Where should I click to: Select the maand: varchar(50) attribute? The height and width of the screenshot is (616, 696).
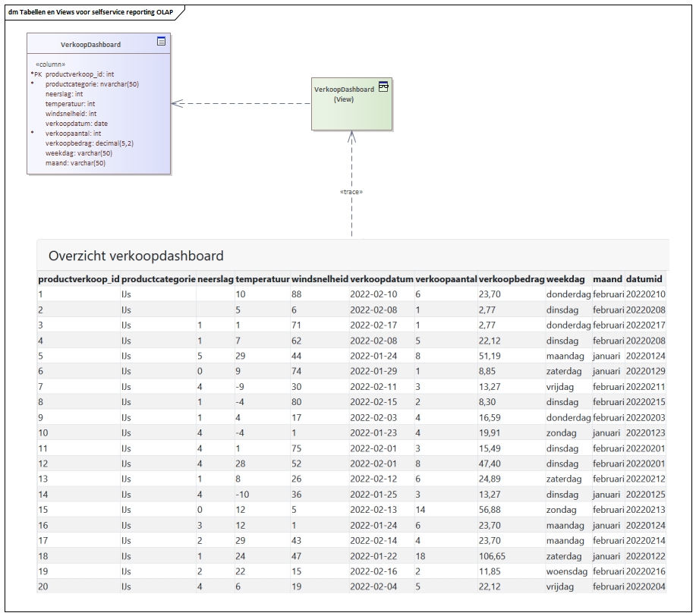[x=74, y=163]
